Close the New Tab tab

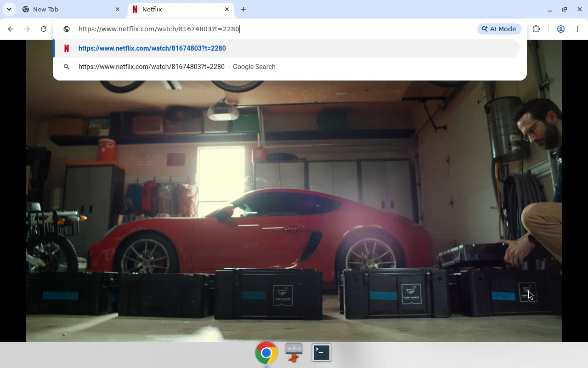(x=118, y=9)
